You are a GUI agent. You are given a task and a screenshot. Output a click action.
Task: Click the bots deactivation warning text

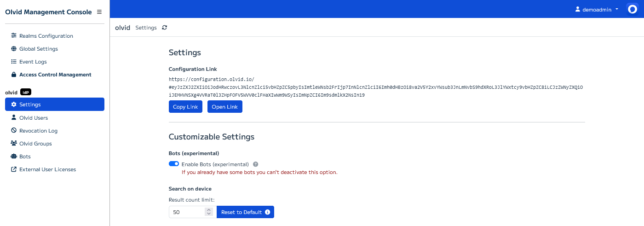coord(259,172)
